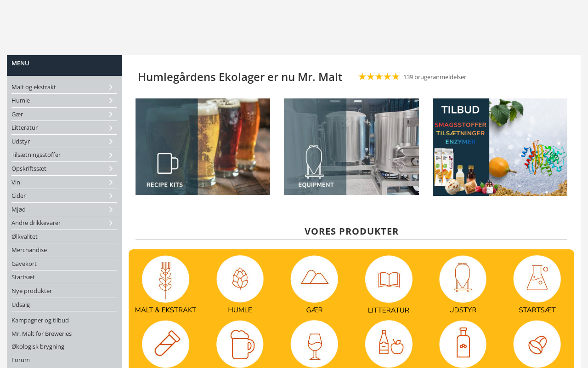Open Mjød in the sidebar menu
Viewport: 588px width, 368px height.
(18, 209)
